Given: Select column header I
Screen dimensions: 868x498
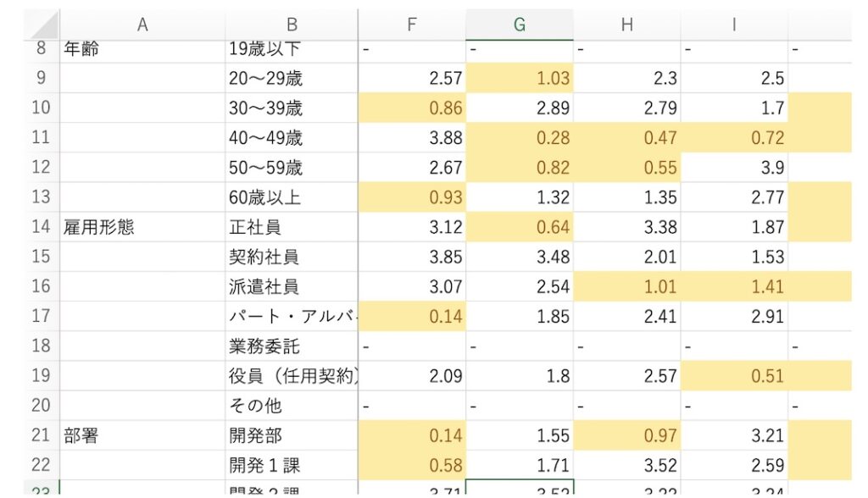Looking at the screenshot, I should tap(734, 24).
